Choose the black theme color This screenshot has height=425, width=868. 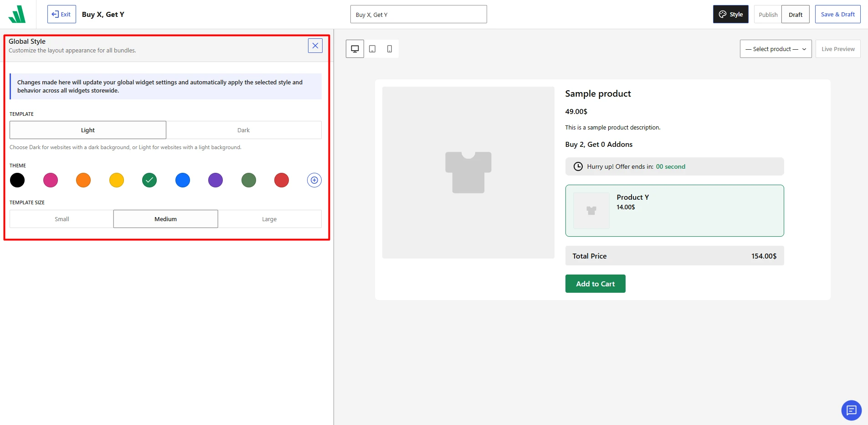17,180
